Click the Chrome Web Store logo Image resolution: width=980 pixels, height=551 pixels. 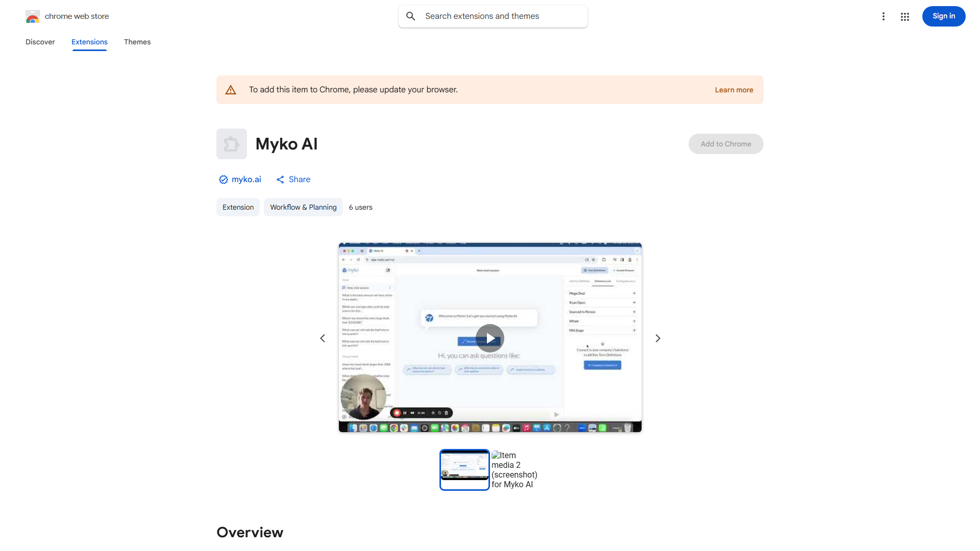33,16
